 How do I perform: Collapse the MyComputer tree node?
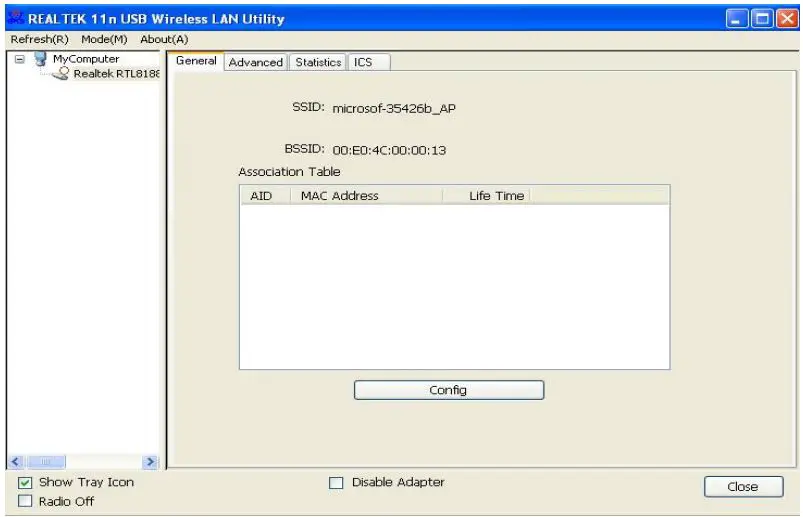(19, 59)
